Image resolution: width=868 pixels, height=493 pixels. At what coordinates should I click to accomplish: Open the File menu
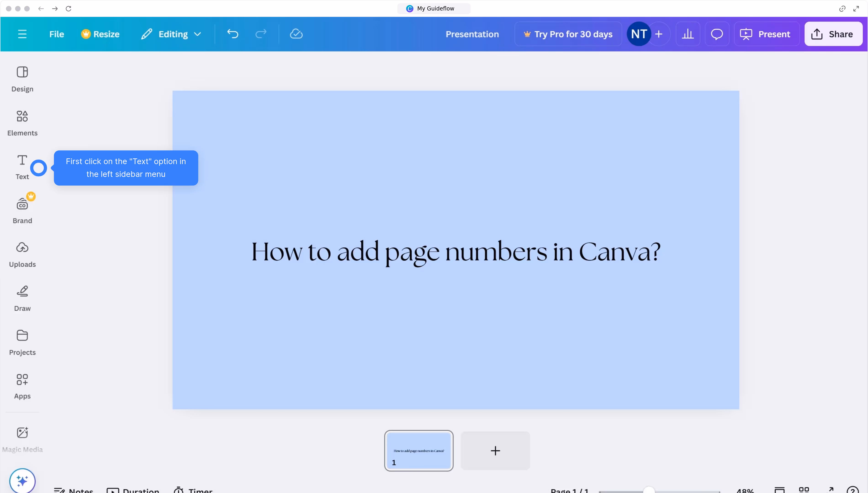point(57,34)
